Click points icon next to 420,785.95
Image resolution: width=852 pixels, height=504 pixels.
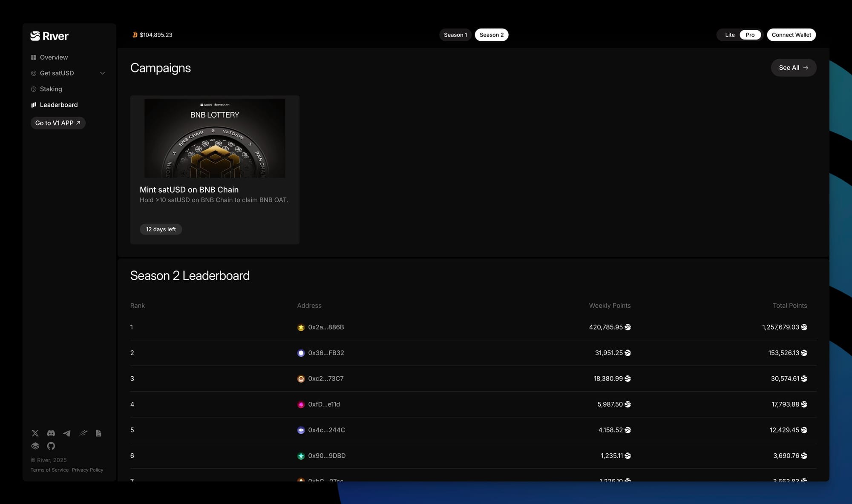coord(627,327)
